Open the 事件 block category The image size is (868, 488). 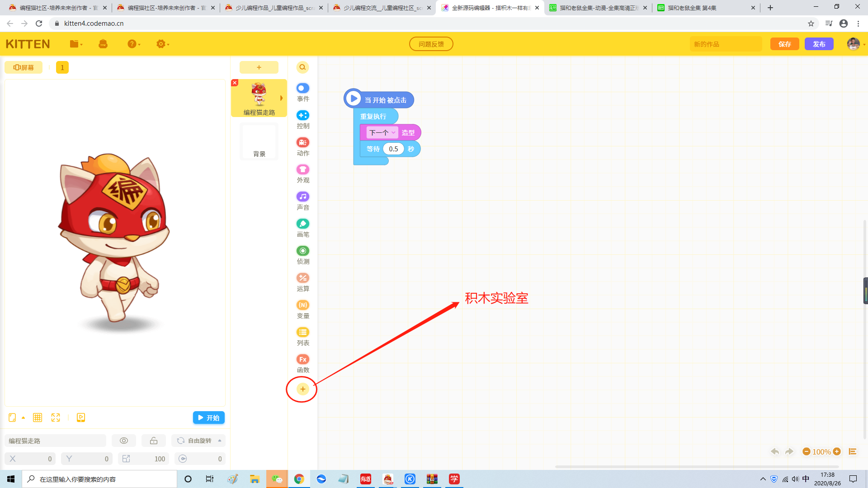[x=303, y=93]
